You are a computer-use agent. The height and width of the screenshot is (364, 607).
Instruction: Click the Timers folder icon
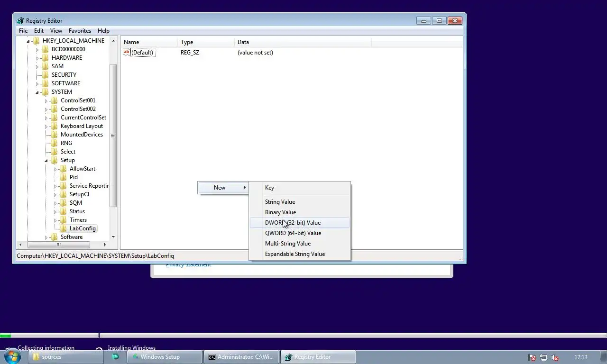point(63,220)
